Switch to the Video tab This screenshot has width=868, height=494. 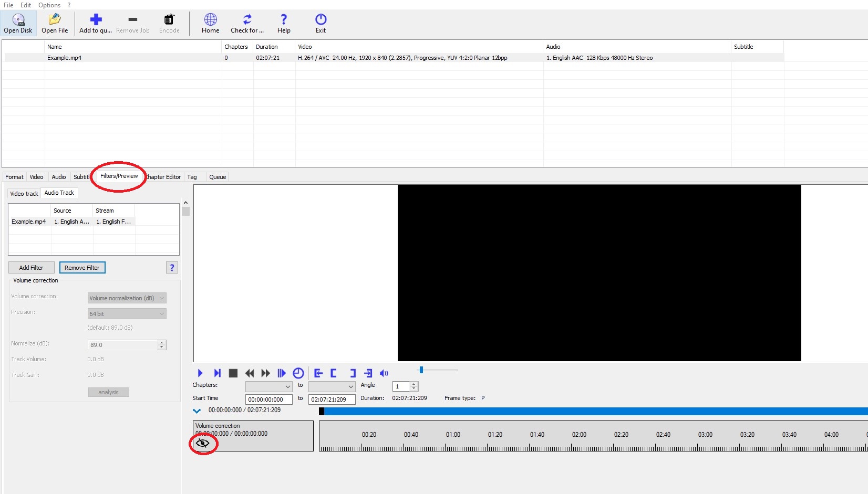[36, 177]
